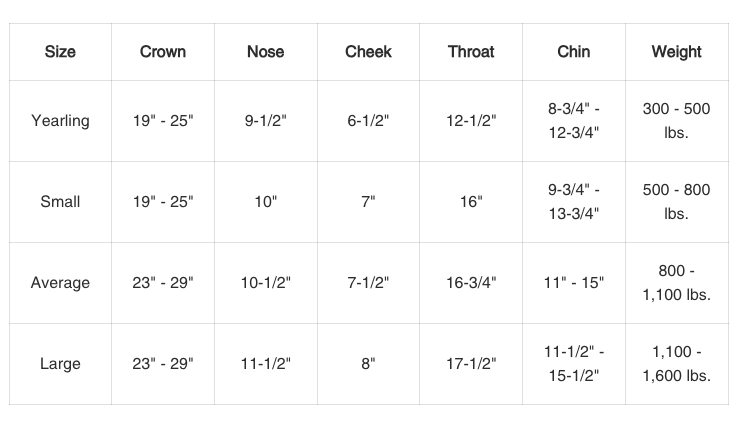The image size is (749, 429).
Task: Click the Small size row label
Action: pos(60,202)
